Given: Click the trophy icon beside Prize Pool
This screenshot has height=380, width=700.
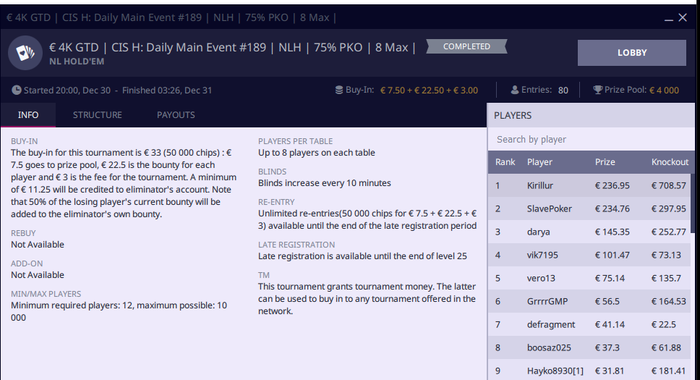Looking at the screenshot, I should coord(598,90).
